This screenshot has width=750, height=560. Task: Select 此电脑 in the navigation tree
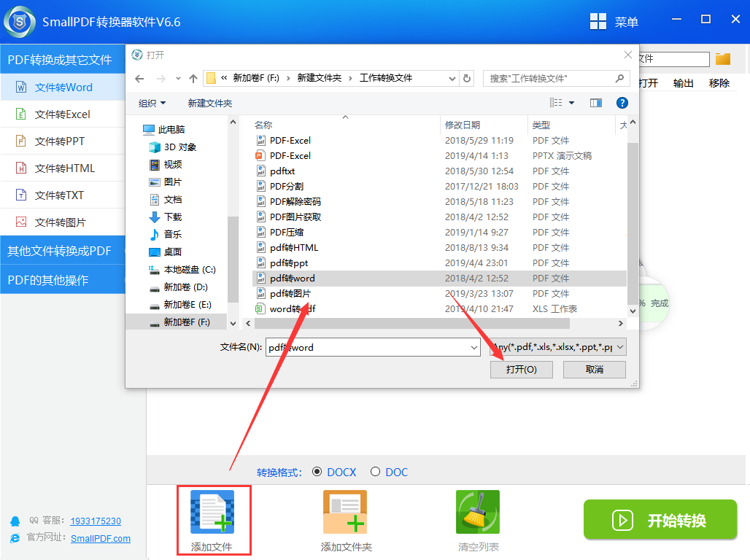click(x=163, y=130)
